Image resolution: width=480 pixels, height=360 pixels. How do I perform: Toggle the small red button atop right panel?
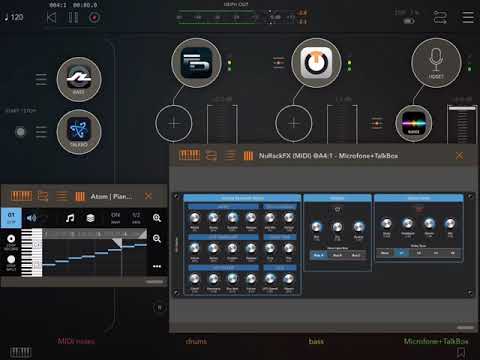(x=419, y=209)
